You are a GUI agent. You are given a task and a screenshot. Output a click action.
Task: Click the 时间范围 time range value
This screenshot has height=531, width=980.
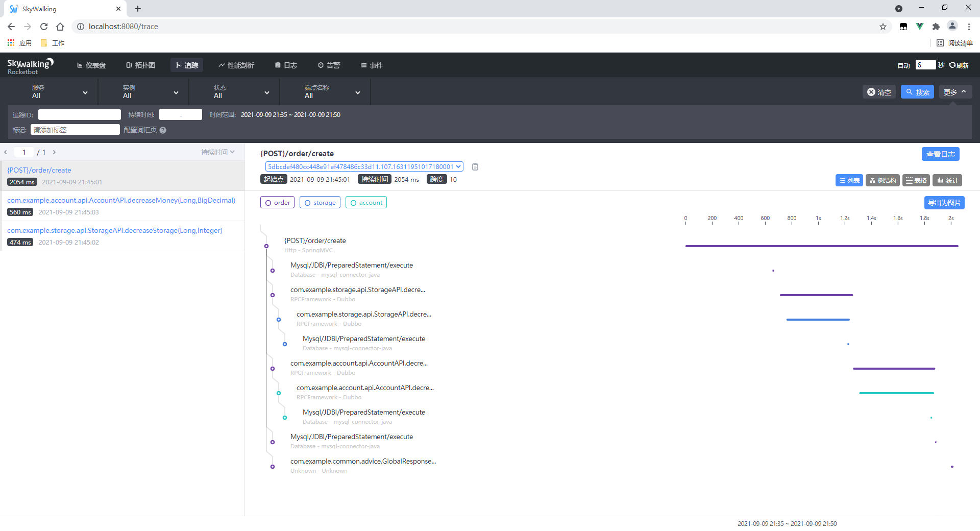tap(290, 115)
